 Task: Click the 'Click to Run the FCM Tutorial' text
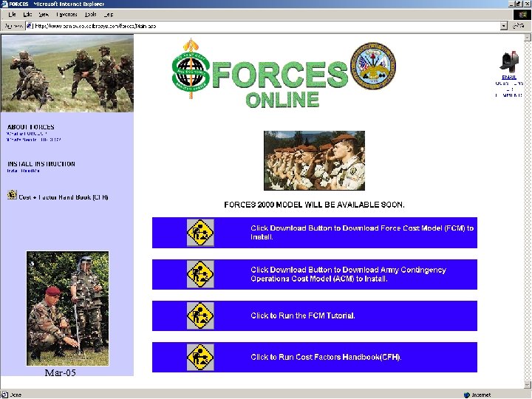(303, 316)
